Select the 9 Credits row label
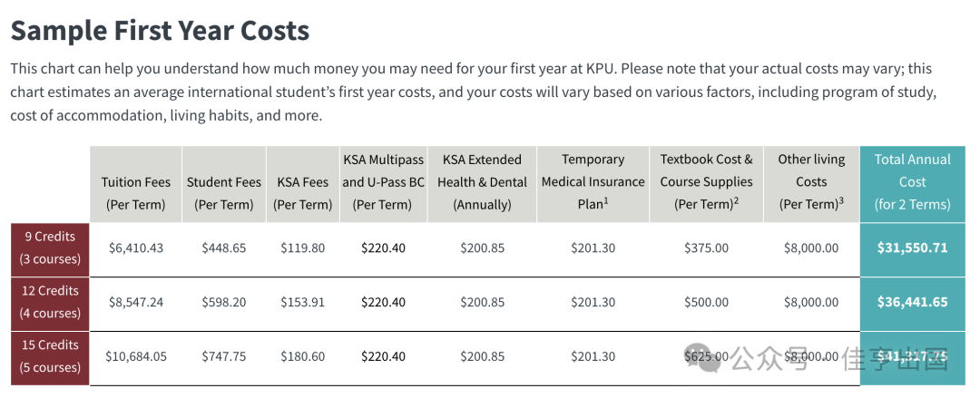The width and height of the screenshot is (980, 398). point(50,248)
